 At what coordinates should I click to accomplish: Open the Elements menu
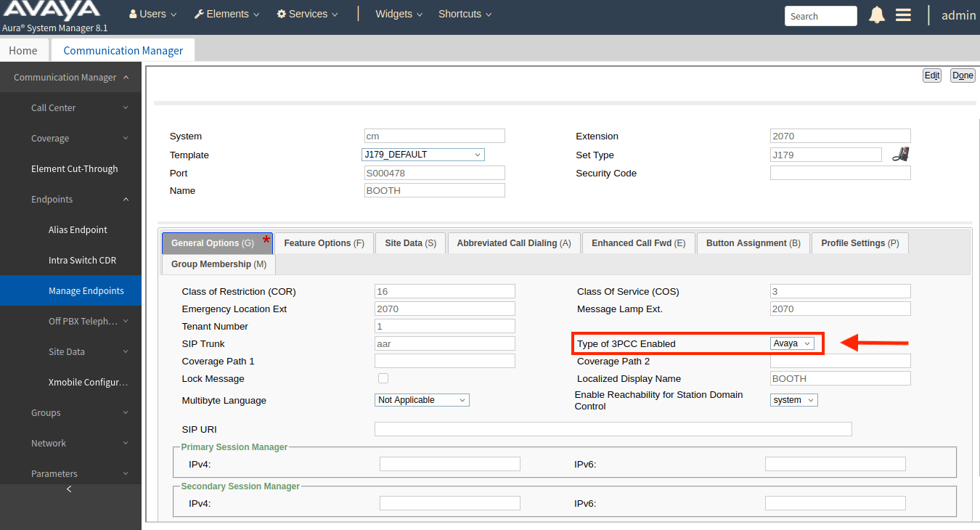point(226,14)
